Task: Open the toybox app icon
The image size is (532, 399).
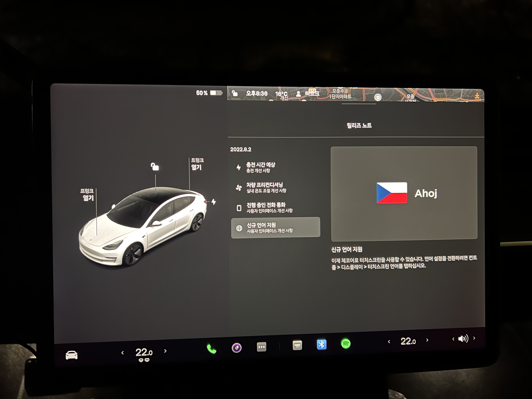Action: [297, 346]
